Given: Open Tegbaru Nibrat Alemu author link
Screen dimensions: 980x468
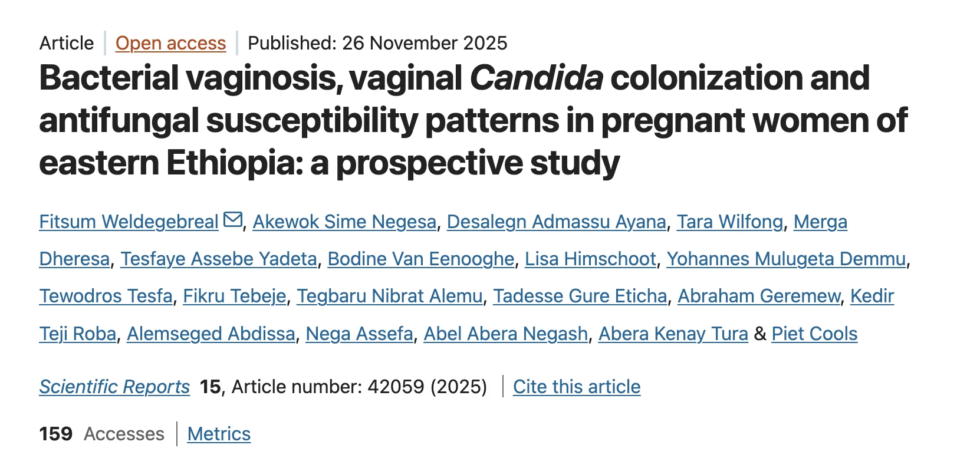Looking at the screenshot, I should coord(389,296).
